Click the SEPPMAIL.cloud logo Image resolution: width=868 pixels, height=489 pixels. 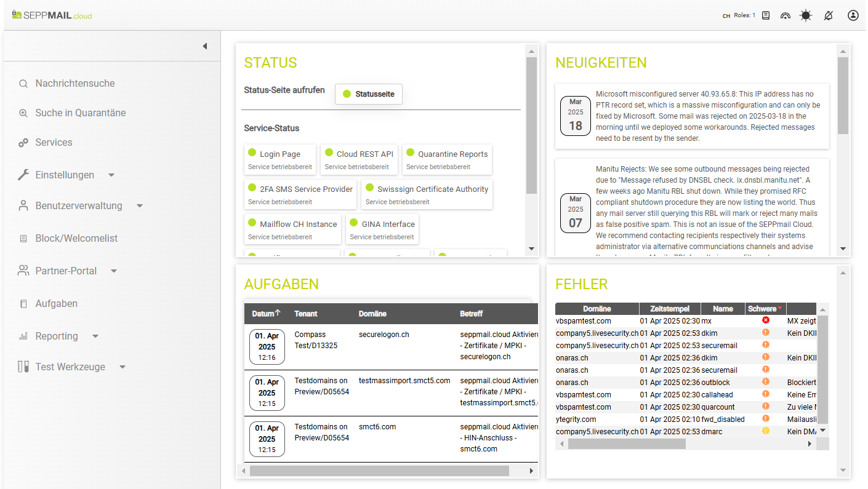coord(52,15)
